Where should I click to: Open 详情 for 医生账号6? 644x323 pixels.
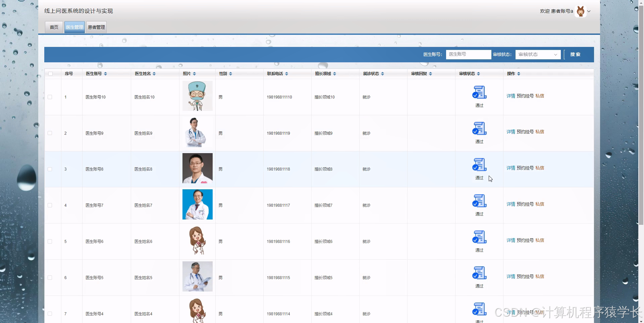pos(511,240)
